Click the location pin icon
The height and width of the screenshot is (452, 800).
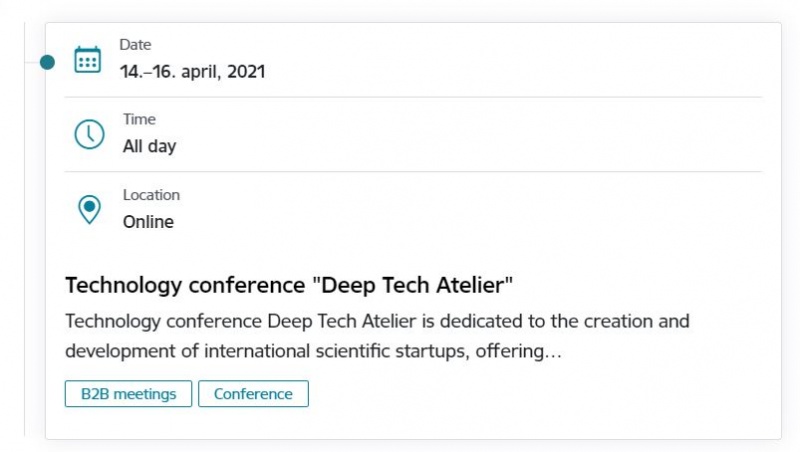coord(89,209)
